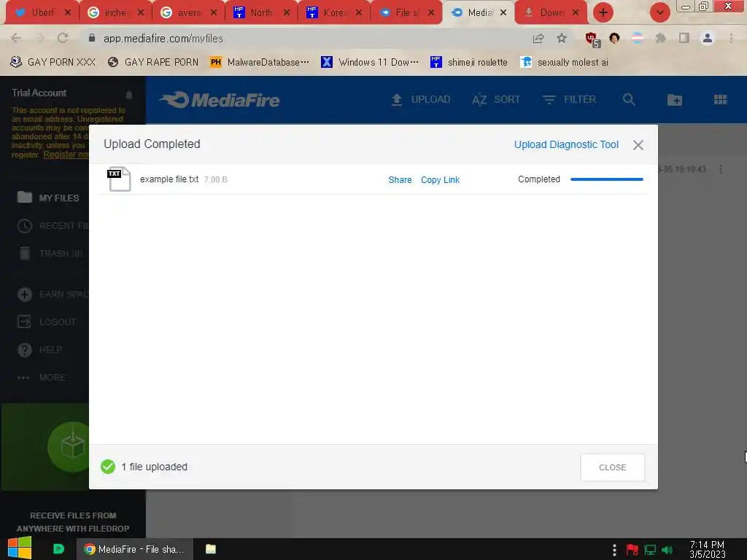Open RECENT FILES in the sidebar

click(x=53, y=226)
